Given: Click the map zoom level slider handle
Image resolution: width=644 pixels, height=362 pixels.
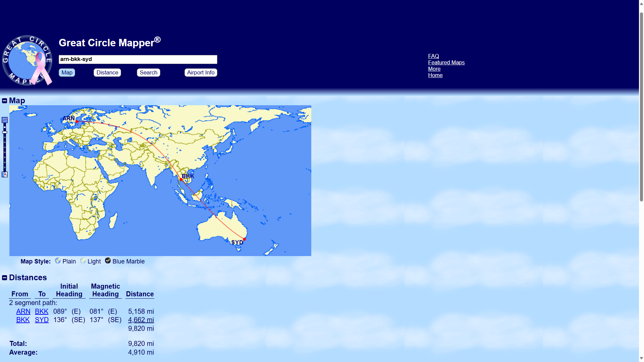Looking at the screenshot, I should [x=5, y=132].
